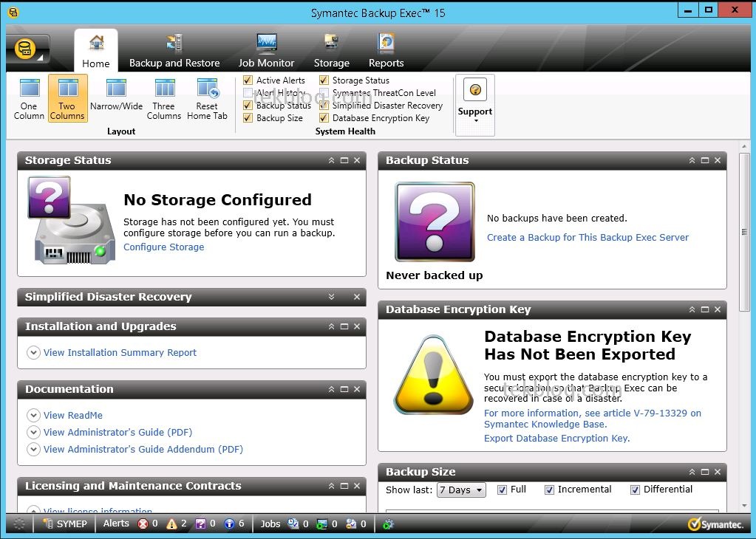Screen dimensions: 756x539
Task: Uncheck Differential checkbox
Action: (635, 490)
